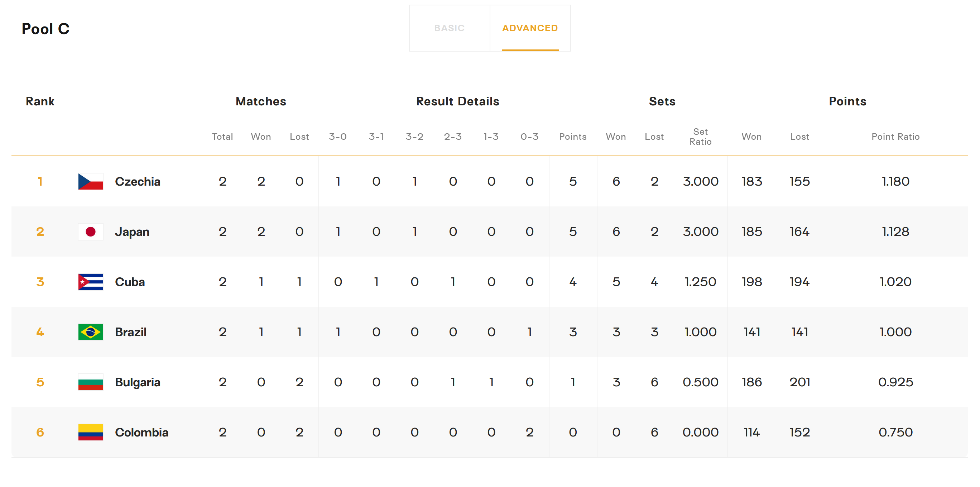Switch to the BASIC tab
This screenshot has height=487, width=980.
click(449, 28)
